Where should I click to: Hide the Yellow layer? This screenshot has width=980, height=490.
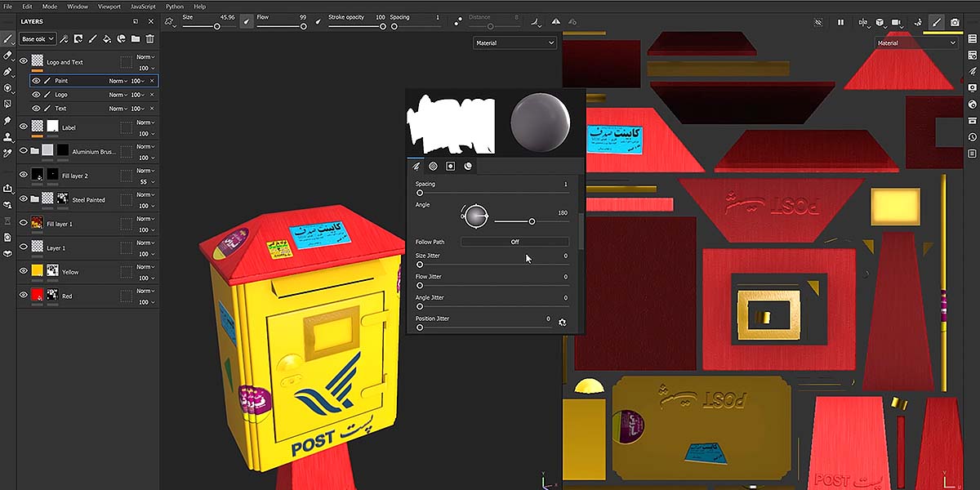(24, 270)
